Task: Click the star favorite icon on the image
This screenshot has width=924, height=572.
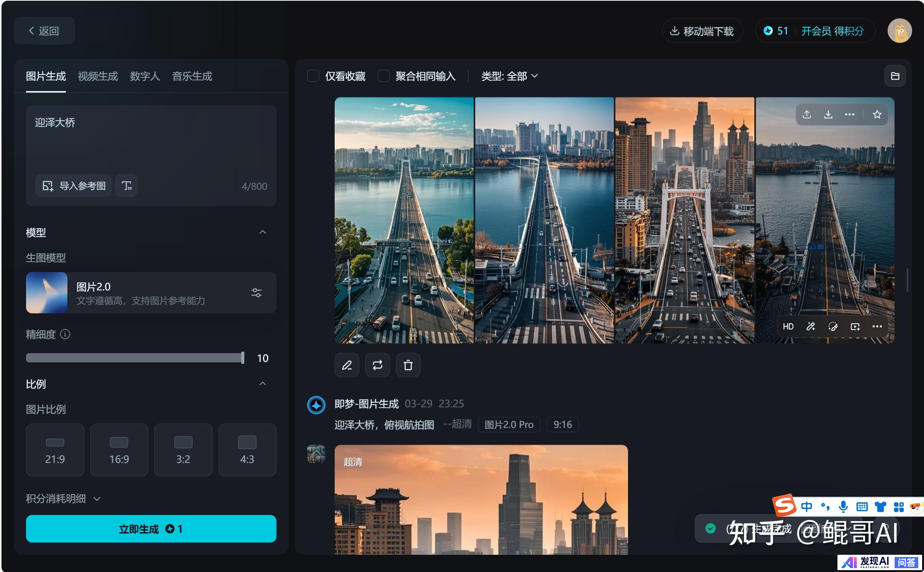Action: click(x=877, y=114)
